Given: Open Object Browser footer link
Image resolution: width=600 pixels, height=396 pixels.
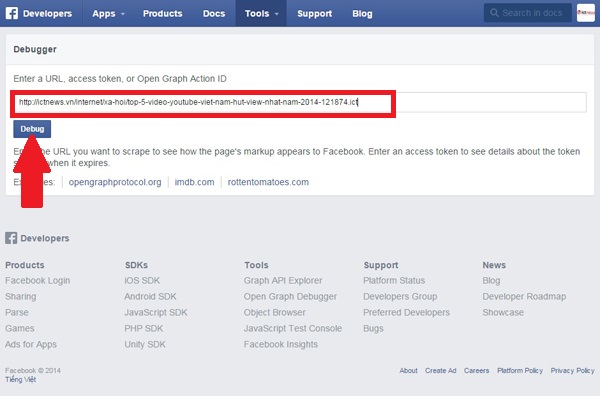Looking at the screenshot, I should 275,312.
